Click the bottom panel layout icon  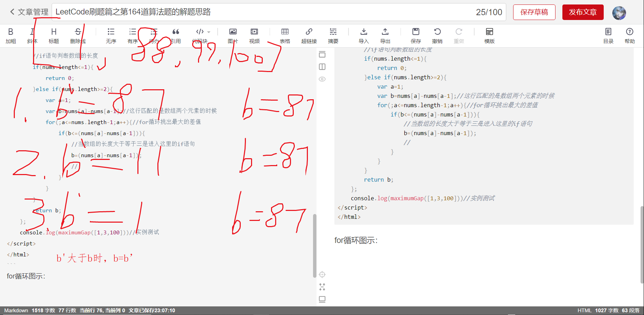pyautogui.click(x=322, y=299)
